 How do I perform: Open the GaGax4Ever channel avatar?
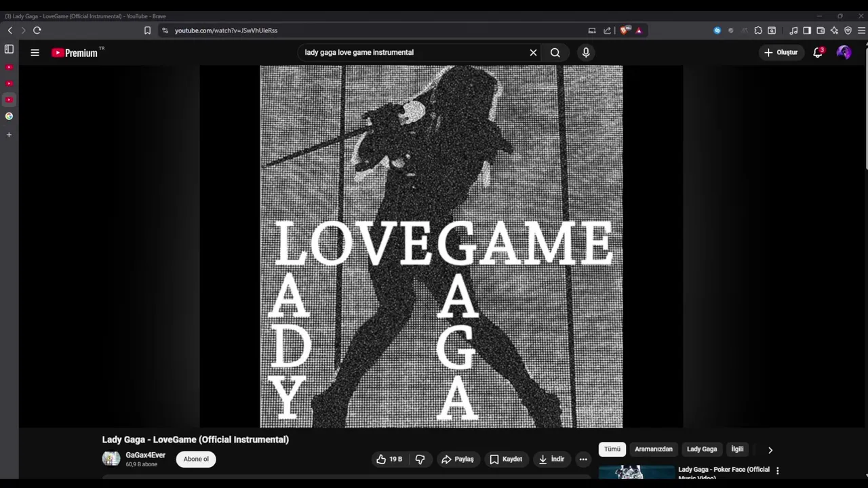(111, 459)
